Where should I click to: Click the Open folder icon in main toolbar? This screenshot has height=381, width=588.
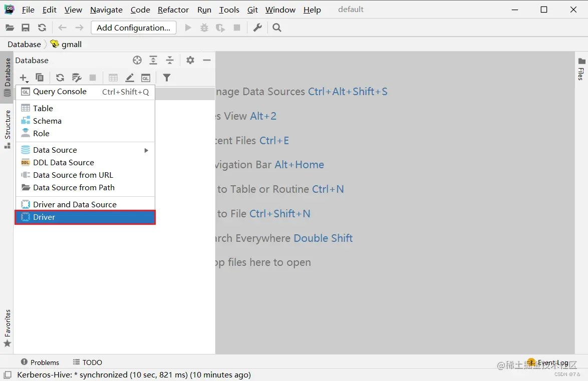[x=10, y=28]
